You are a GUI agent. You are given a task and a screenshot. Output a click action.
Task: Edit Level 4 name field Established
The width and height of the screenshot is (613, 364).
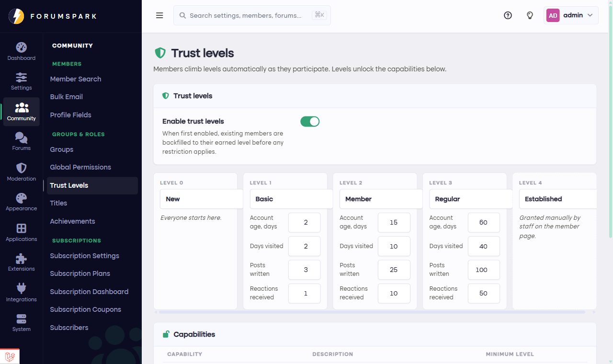[x=558, y=199]
